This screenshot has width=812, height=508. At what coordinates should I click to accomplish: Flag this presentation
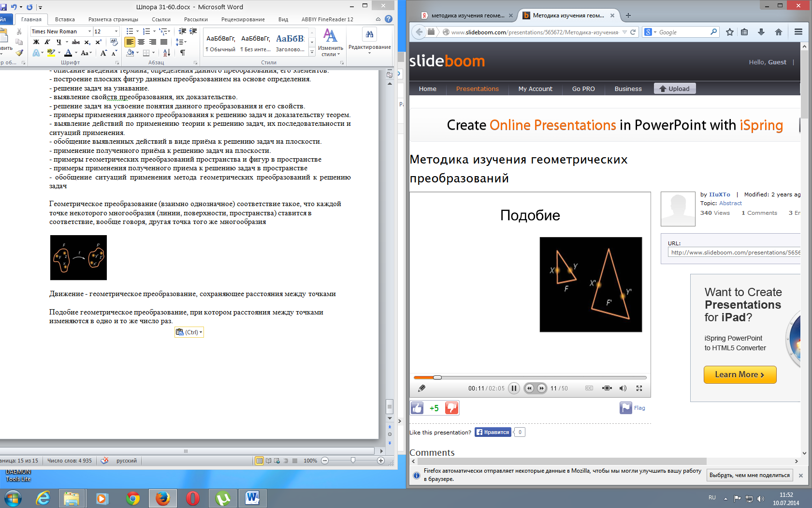click(632, 408)
